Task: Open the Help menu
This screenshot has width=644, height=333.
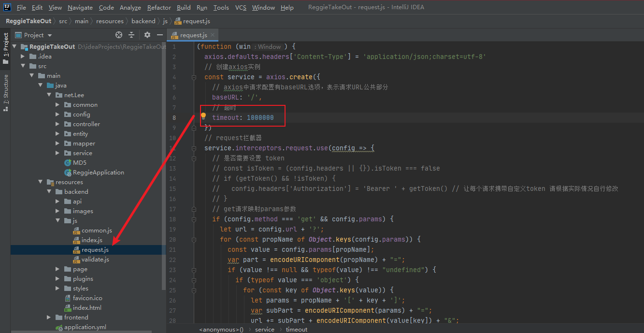Action: pos(287,7)
